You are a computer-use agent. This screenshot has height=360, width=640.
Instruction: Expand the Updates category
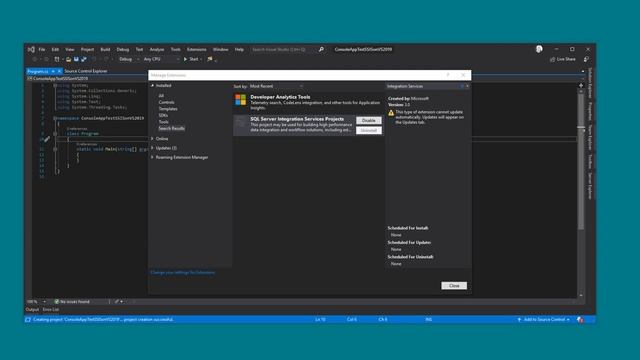pyautogui.click(x=153, y=148)
